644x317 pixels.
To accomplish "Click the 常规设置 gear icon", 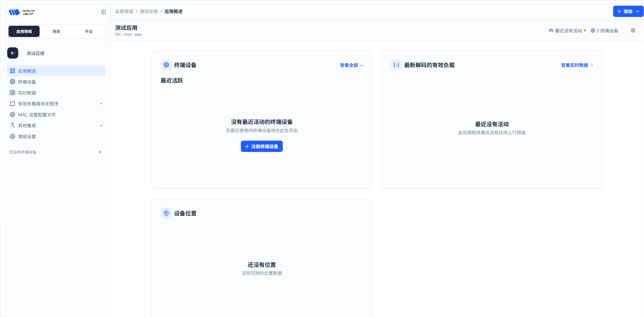I will coord(12,136).
